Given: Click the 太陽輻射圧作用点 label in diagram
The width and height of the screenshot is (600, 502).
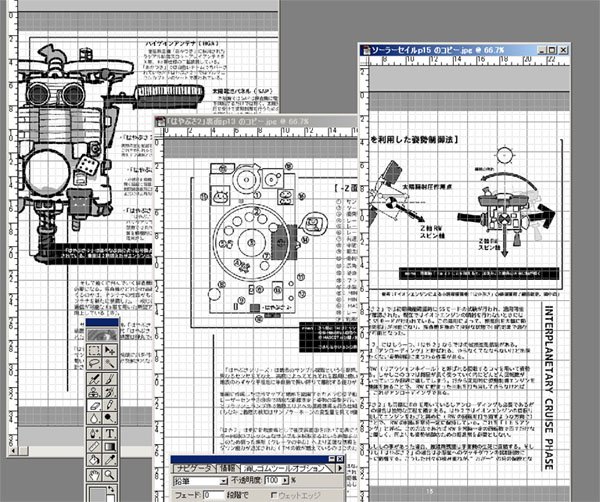Looking at the screenshot, I should [x=427, y=187].
